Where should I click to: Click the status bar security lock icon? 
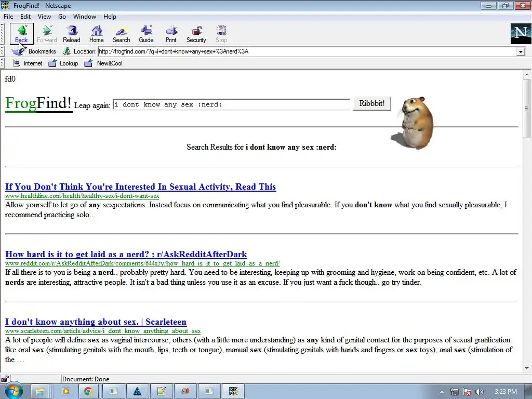pyautogui.click(x=4, y=379)
